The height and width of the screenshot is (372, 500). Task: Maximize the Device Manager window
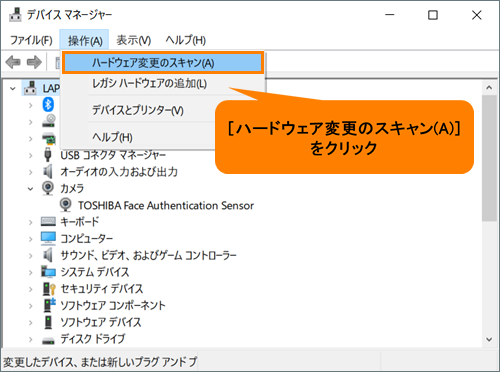click(433, 15)
